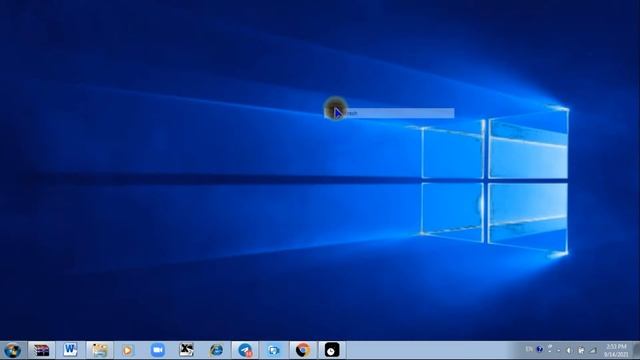Launch Windows Media Player from taskbar
The height and width of the screenshot is (360, 640).
tap(128, 350)
